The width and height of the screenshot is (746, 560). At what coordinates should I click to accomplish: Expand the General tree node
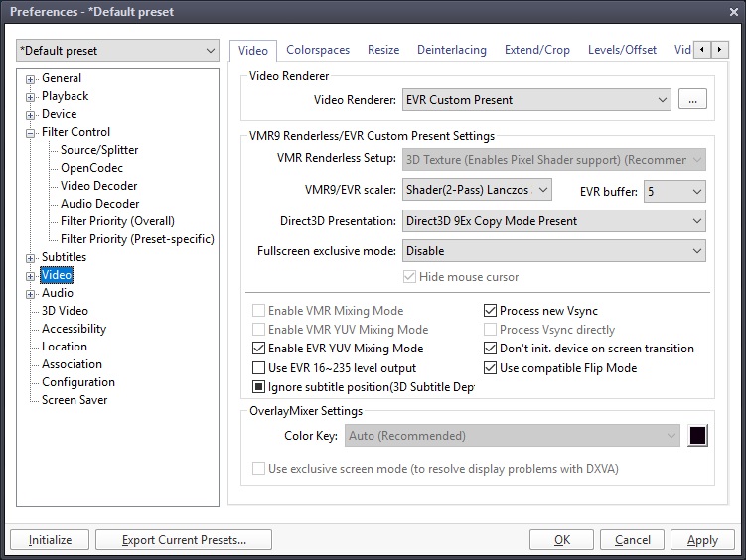31,79
